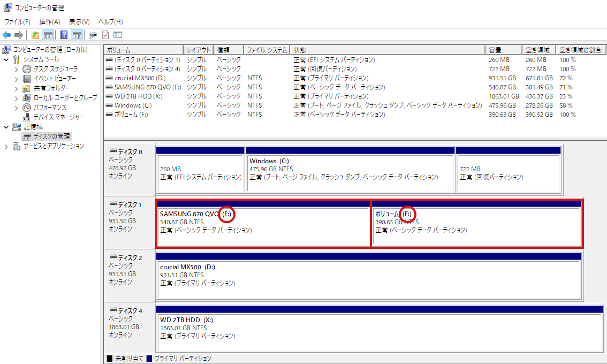The height and width of the screenshot is (364, 607).
Task: Open the Help (ヘルプ) menu
Action: (x=111, y=22)
